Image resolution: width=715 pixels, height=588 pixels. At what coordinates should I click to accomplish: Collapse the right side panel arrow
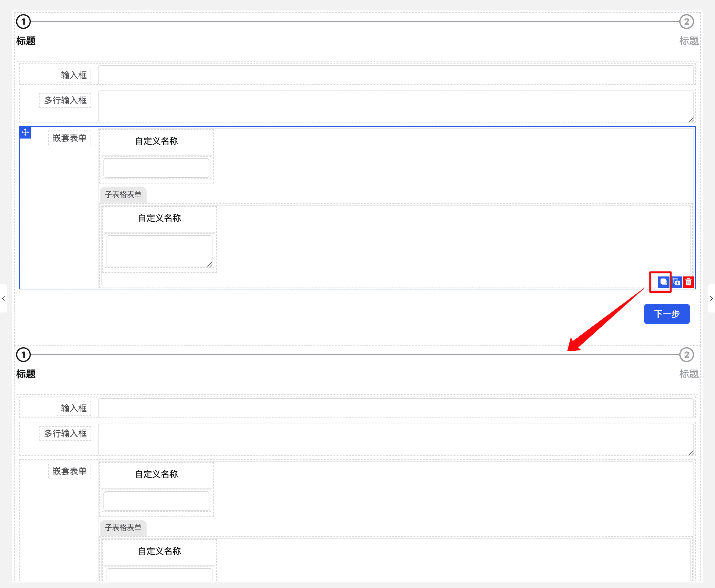coord(711,298)
